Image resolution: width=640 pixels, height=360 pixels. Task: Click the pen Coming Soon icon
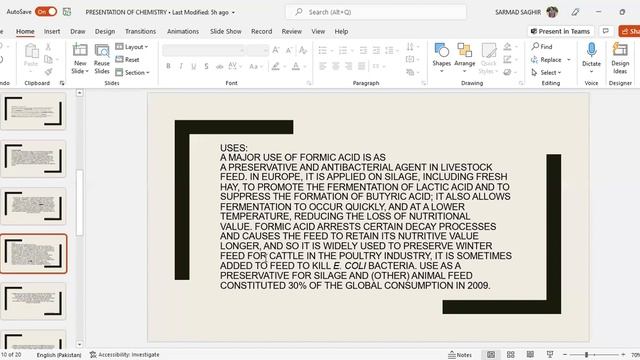[576, 12]
